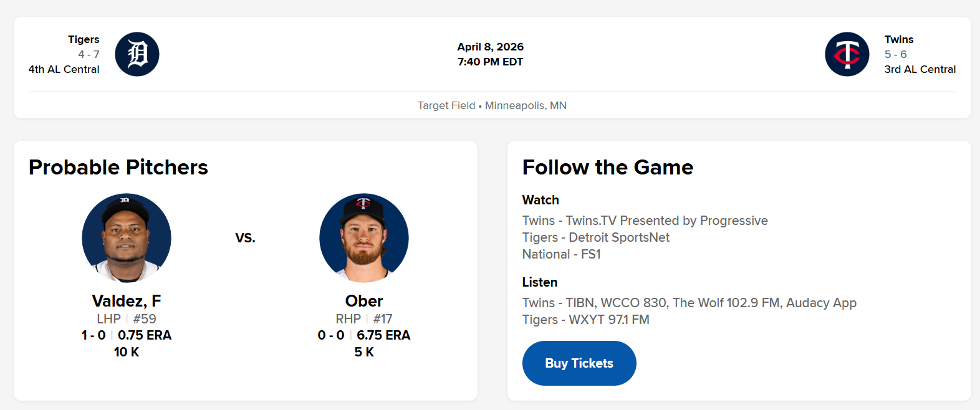
Task: Click the 7:40 PM EDT start time
Action: 490,62
